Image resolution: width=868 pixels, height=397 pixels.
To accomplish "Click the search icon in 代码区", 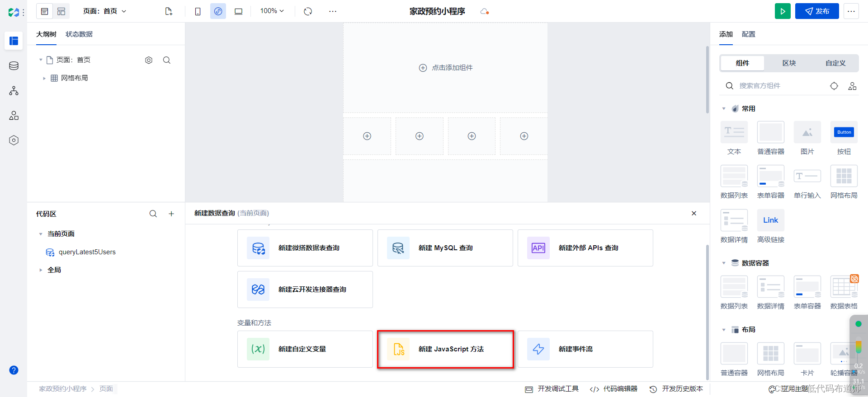I will click(153, 214).
